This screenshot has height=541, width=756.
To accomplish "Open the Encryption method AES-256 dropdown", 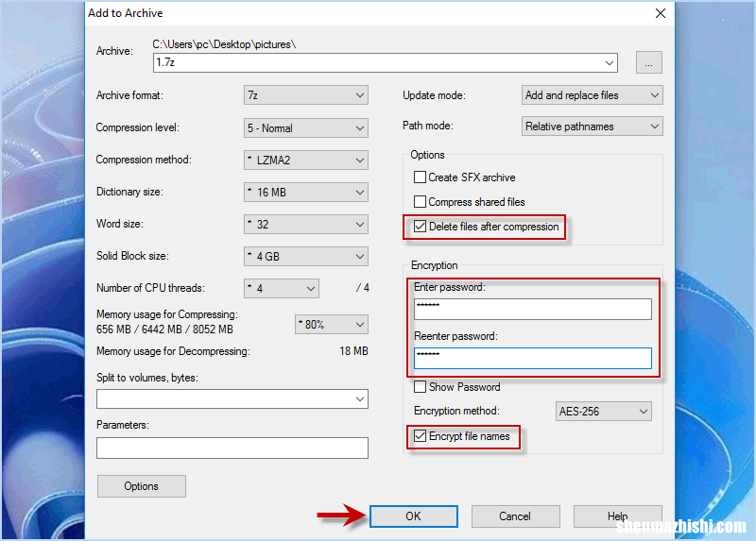I will pos(603,412).
